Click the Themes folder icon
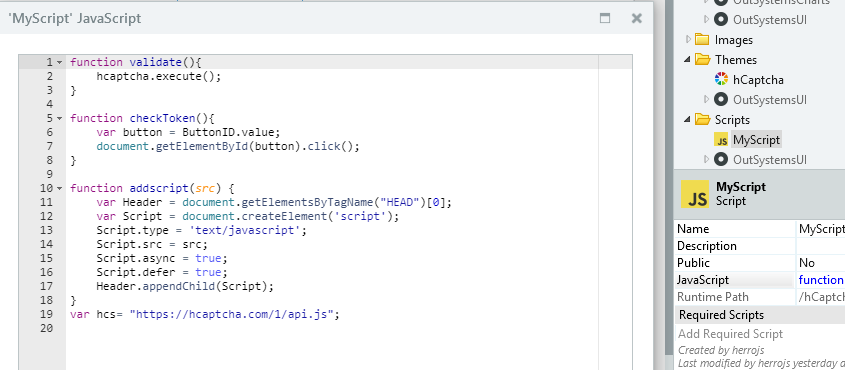This screenshot has height=370, width=845. coord(702,59)
